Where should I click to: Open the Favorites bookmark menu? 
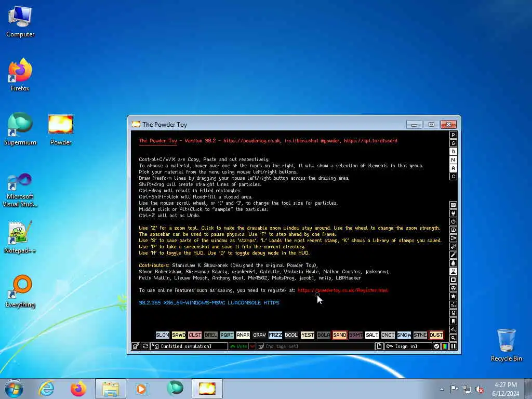453,321
